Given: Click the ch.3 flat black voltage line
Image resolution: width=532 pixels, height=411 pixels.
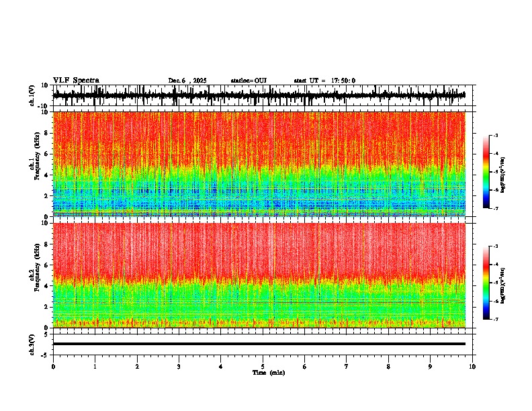Looking at the screenshot, I should (x=259, y=344).
